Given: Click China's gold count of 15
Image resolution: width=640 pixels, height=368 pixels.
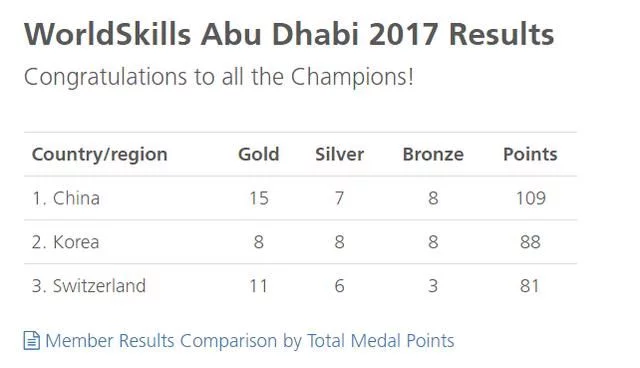Looking at the screenshot, I should coord(259,198).
